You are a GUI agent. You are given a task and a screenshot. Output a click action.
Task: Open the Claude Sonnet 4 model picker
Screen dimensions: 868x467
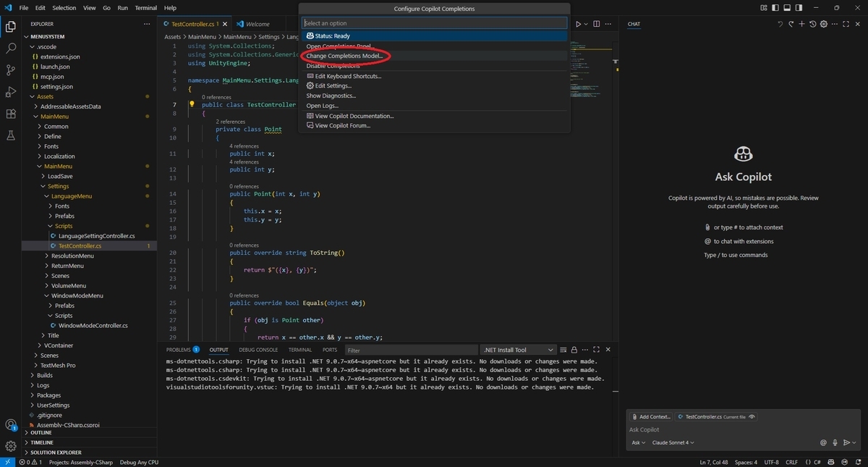coord(673,442)
